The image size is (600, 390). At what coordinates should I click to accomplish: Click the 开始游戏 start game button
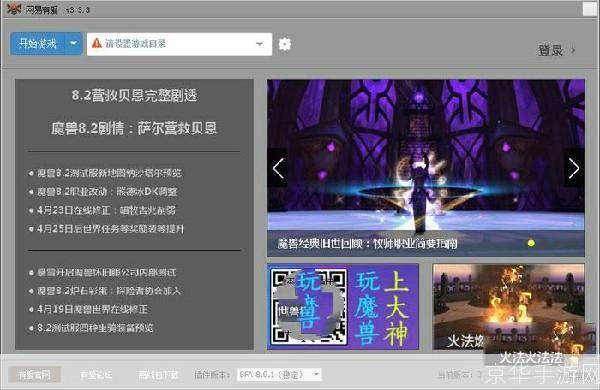pyautogui.click(x=38, y=44)
